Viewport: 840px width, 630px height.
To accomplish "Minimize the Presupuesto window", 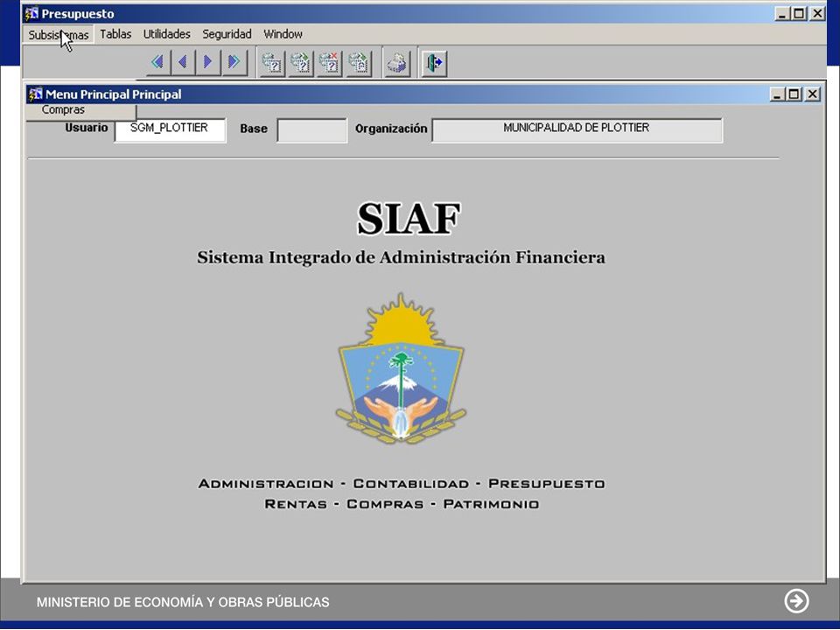I will pos(782,14).
